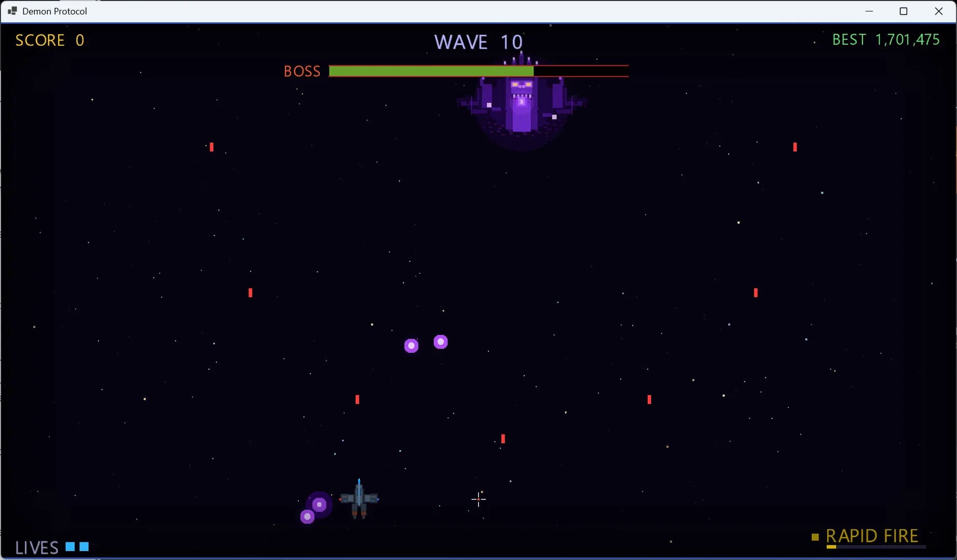The width and height of the screenshot is (957, 560).
Task: Click the WAVE 10 label
Action: [478, 42]
